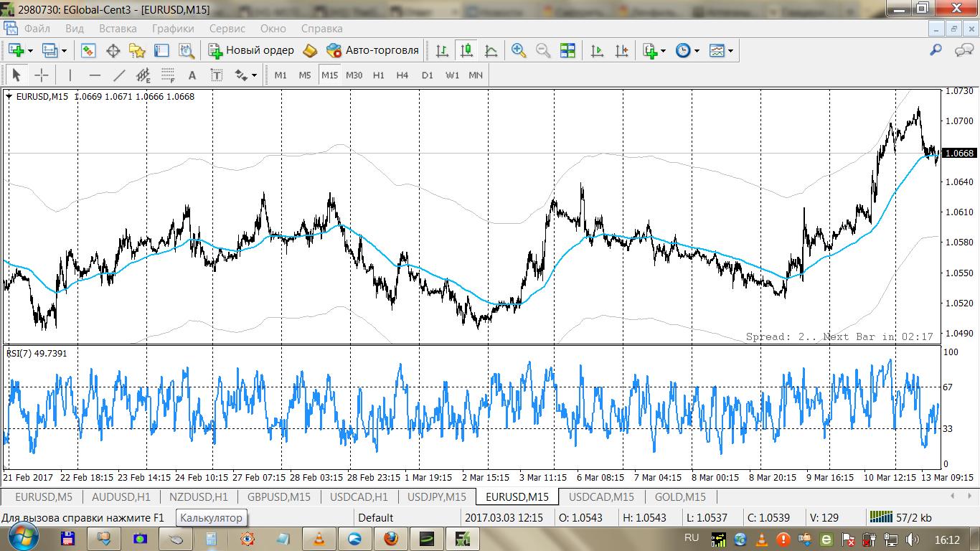This screenshot has width=980, height=551.
Task: Zoom out the chart with minus magnifier
Action: [x=543, y=50]
